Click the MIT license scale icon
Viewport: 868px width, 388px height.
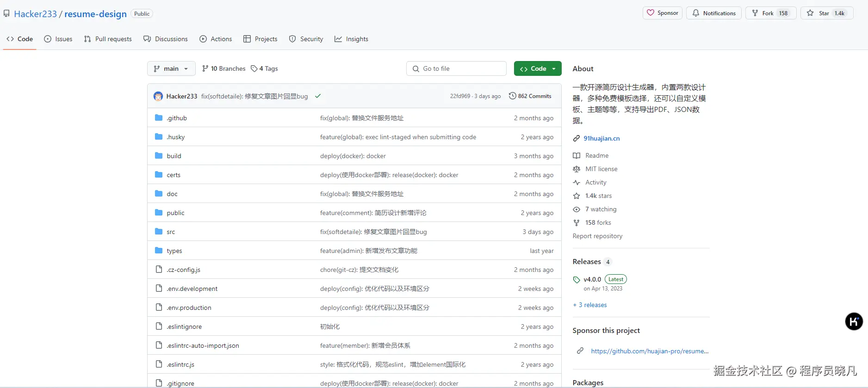coord(577,169)
